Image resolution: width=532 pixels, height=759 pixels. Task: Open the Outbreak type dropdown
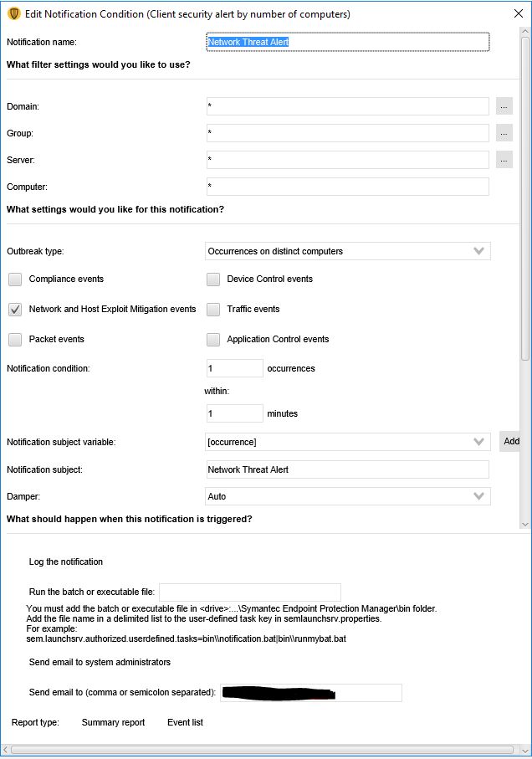[478, 250]
